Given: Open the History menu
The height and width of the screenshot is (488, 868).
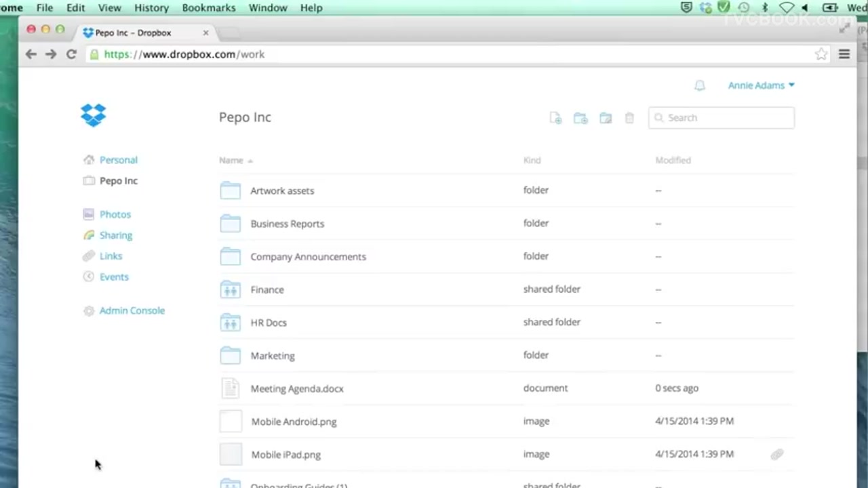Looking at the screenshot, I should [151, 7].
